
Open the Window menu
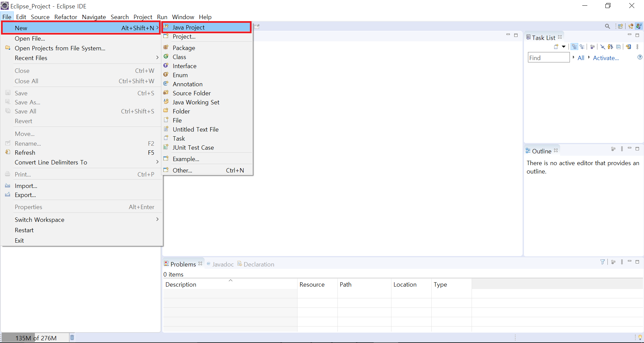tap(183, 17)
